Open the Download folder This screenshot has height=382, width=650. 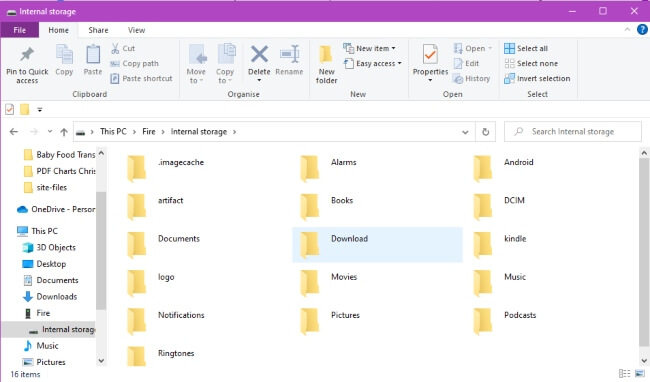[377, 244]
